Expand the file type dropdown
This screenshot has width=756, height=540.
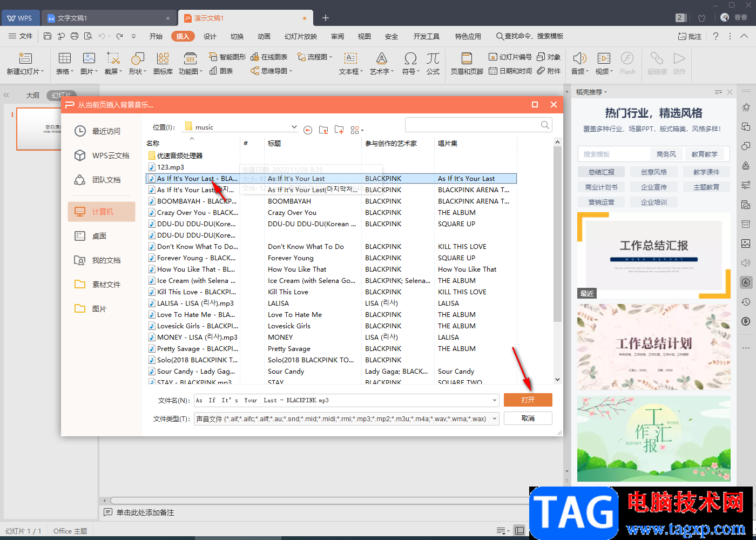tap(495, 418)
